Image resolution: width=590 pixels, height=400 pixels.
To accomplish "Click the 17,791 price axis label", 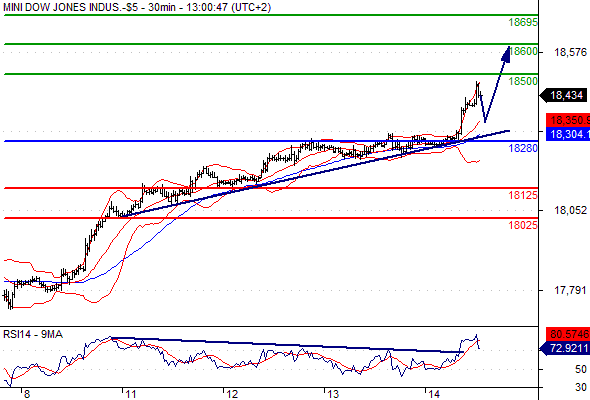I will click(x=570, y=290).
